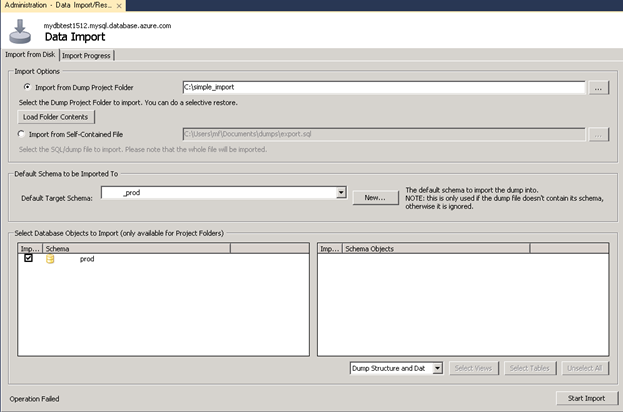Select Import from Self-Contained File option
Viewport: 623px width, 412px height.
pos(21,134)
